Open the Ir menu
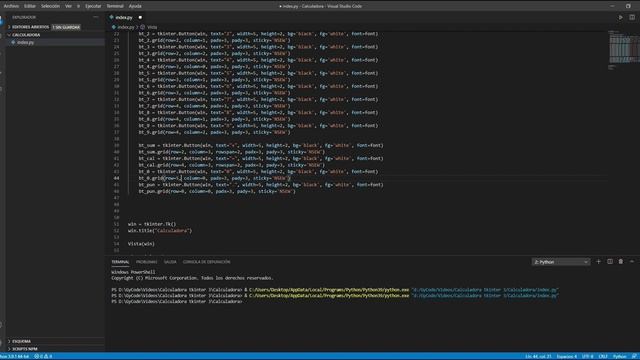 pyautogui.click(x=78, y=6)
